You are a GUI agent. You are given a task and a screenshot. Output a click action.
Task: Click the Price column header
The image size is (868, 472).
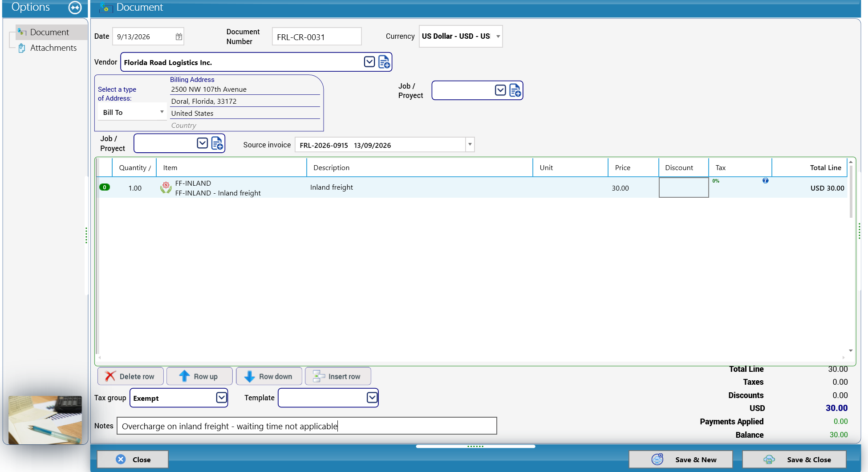click(633, 167)
